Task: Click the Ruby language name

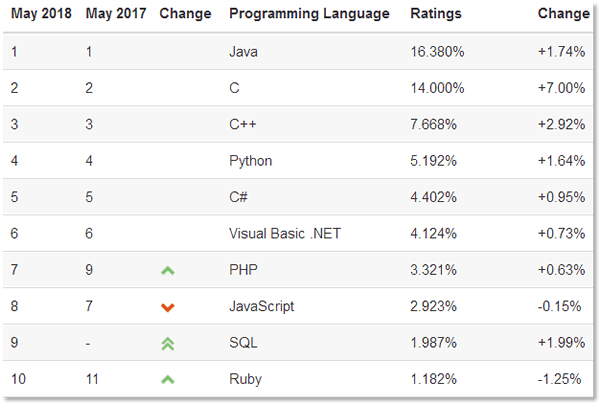Action: point(246,379)
